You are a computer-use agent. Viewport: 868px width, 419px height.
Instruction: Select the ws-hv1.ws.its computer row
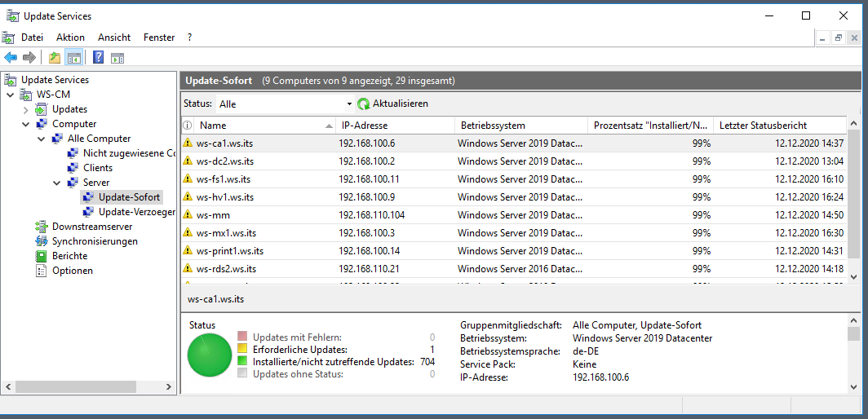click(514, 197)
